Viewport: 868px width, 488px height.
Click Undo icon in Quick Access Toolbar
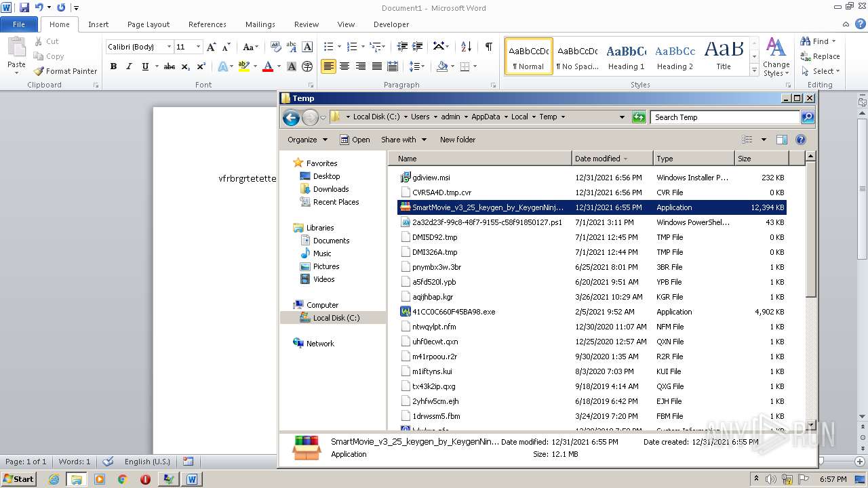39,7
